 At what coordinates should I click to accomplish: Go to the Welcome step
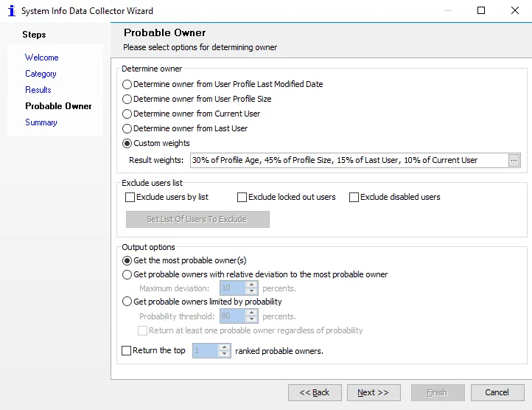(x=42, y=58)
